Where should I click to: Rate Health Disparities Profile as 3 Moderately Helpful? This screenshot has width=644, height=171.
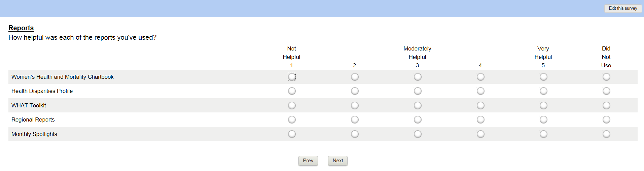pyautogui.click(x=418, y=91)
